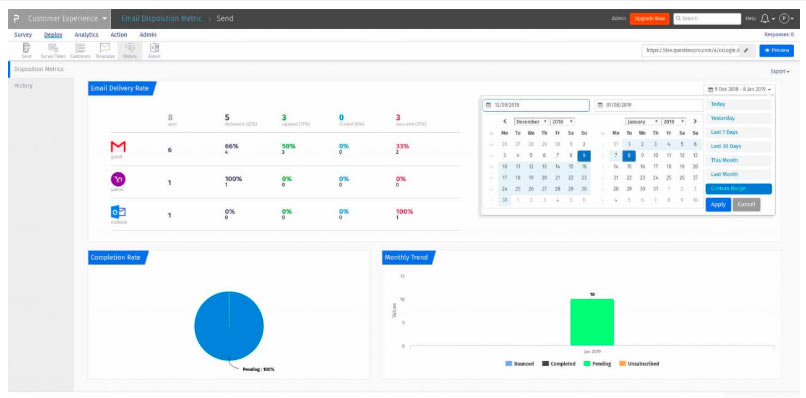Go to previous month with left arrow
806x398 pixels.
tap(505, 122)
